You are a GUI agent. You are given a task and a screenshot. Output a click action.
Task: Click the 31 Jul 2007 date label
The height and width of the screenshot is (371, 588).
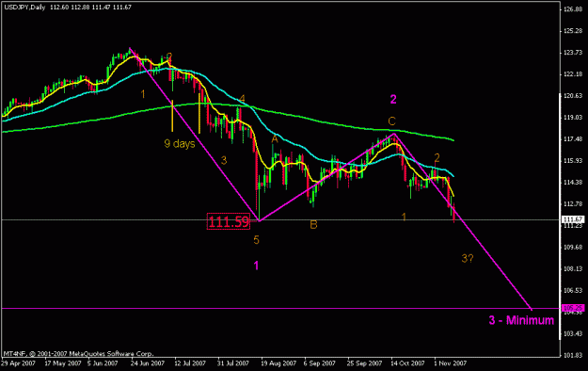(x=233, y=363)
